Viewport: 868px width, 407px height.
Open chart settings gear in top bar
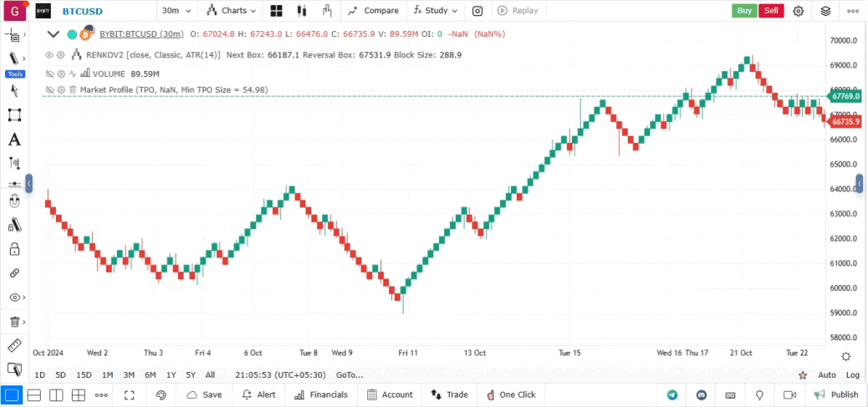799,11
